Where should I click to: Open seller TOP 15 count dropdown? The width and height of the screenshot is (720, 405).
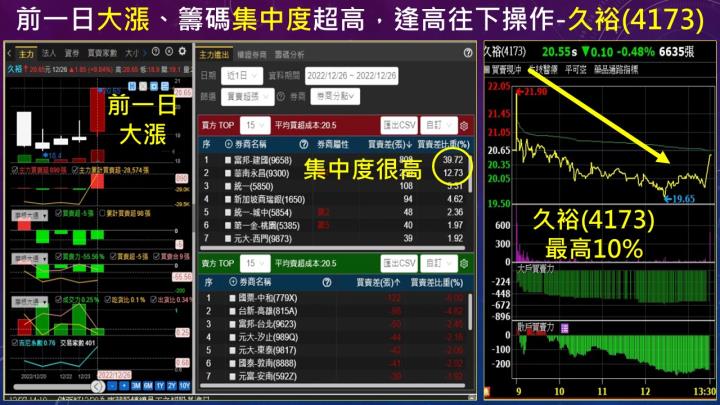click(255, 264)
